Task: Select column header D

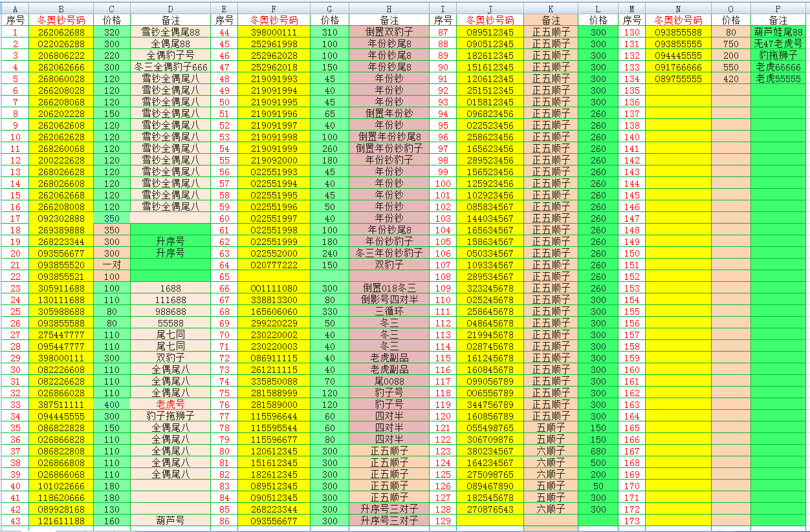Action: tap(170, 9)
